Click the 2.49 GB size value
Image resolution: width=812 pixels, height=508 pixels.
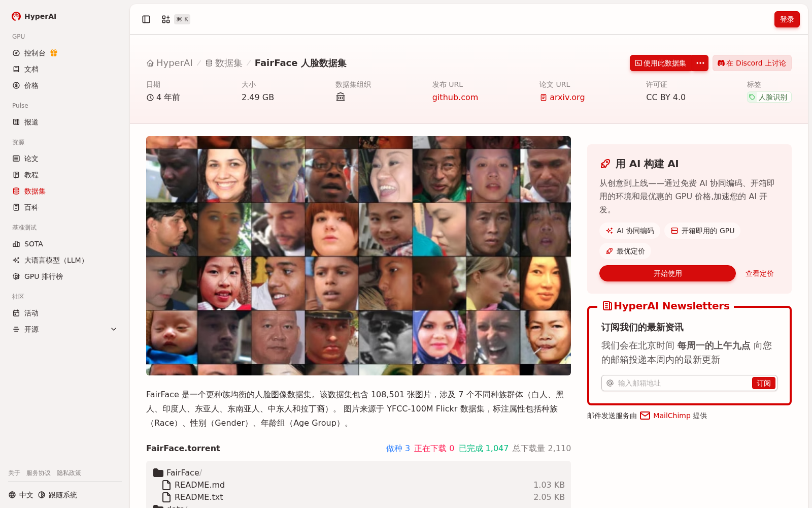pyautogui.click(x=258, y=97)
